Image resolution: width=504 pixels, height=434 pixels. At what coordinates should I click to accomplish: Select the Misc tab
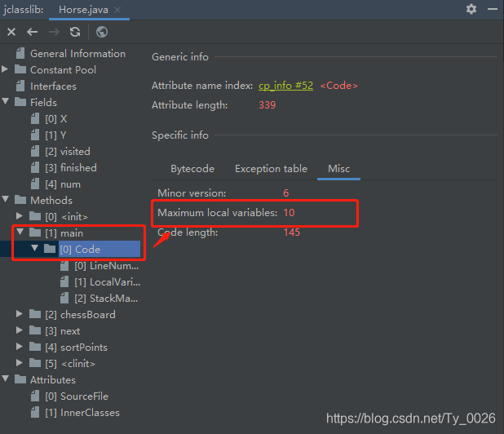pyautogui.click(x=338, y=169)
